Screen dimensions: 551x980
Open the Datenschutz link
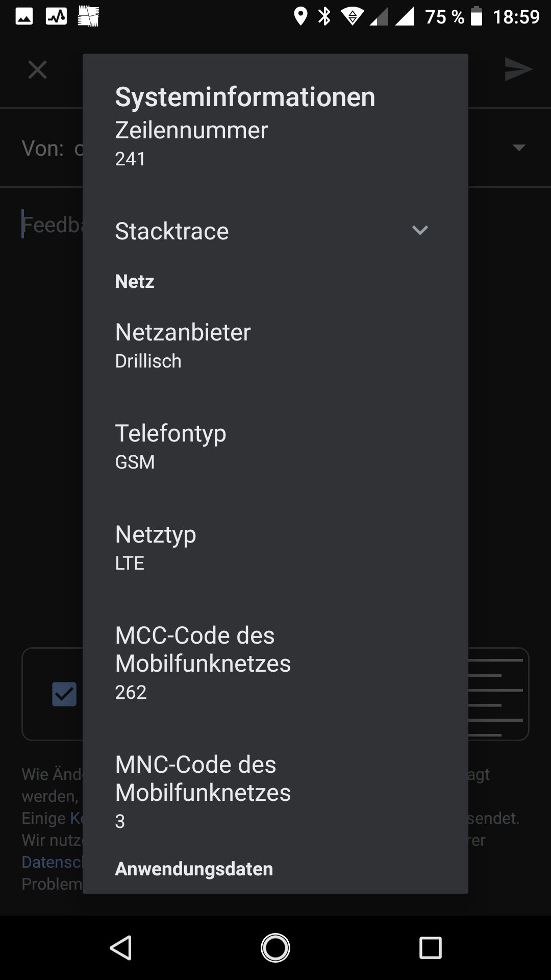(x=51, y=862)
